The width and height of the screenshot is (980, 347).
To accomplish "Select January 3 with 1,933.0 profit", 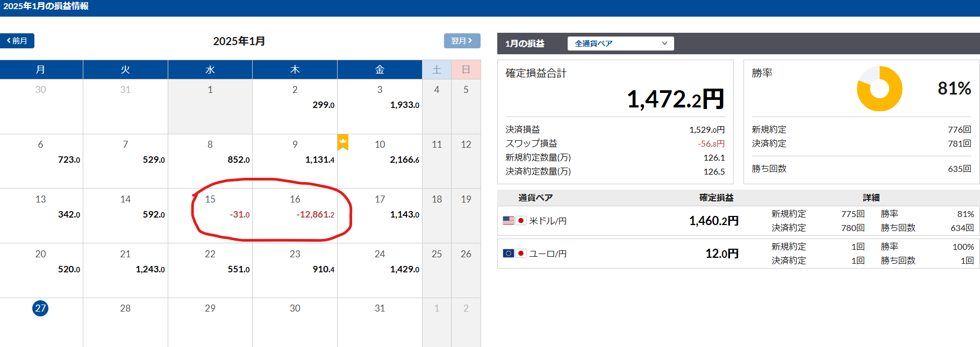I will (x=380, y=105).
